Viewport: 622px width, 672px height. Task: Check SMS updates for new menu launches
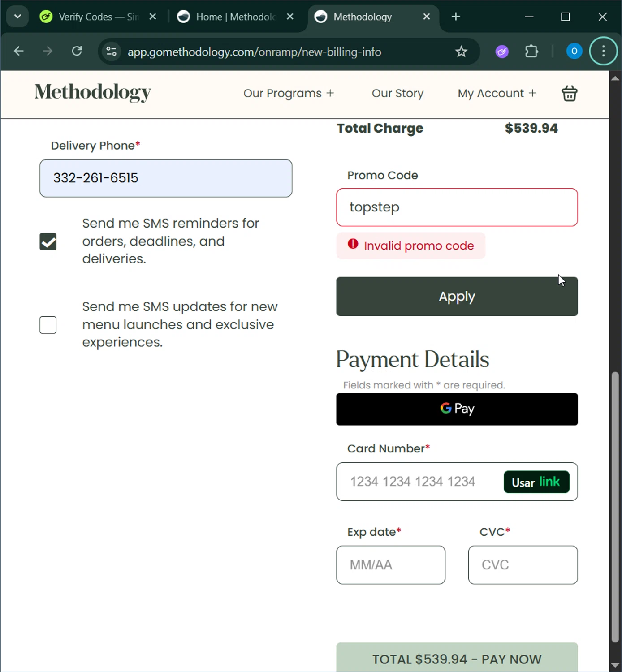48,325
